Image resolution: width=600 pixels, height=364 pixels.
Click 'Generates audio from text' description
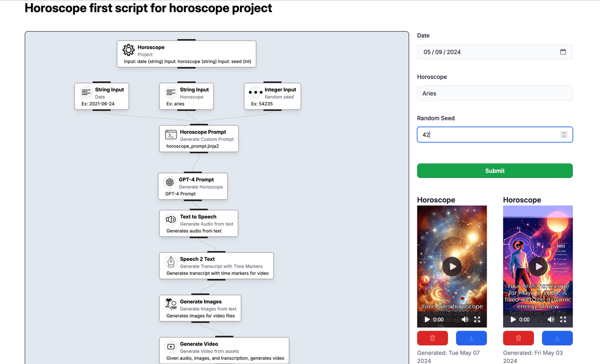click(x=194, y=231)
